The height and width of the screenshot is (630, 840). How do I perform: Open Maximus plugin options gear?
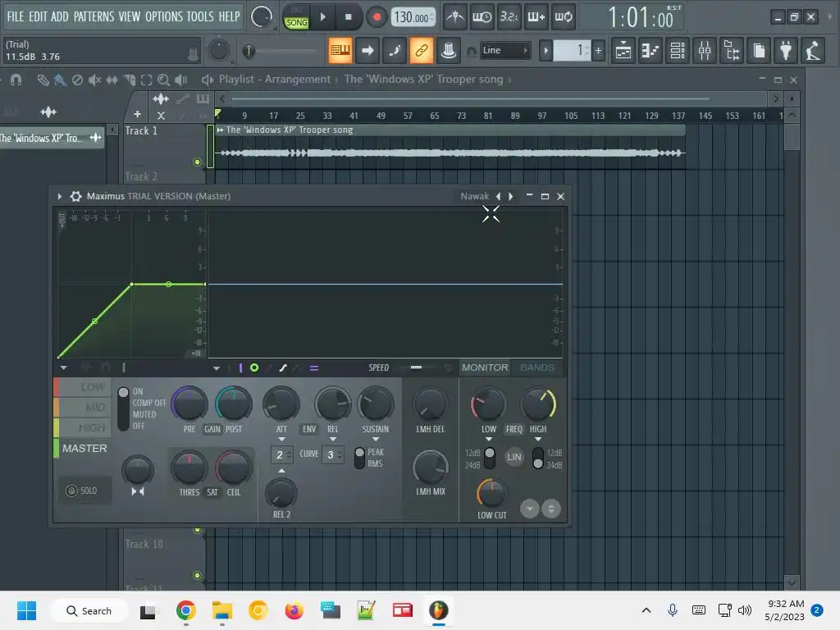point(75,196)
